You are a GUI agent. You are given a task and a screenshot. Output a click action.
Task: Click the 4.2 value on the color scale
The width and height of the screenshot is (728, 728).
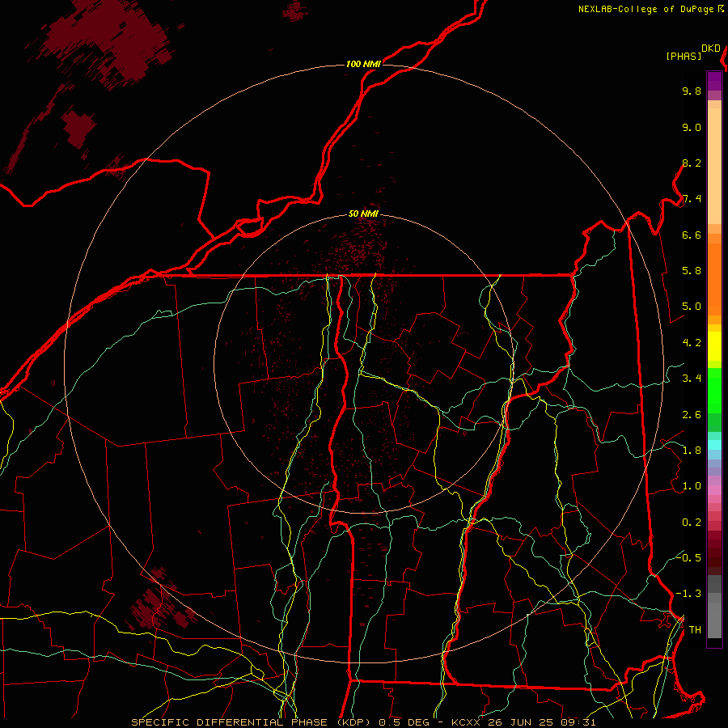692,343
